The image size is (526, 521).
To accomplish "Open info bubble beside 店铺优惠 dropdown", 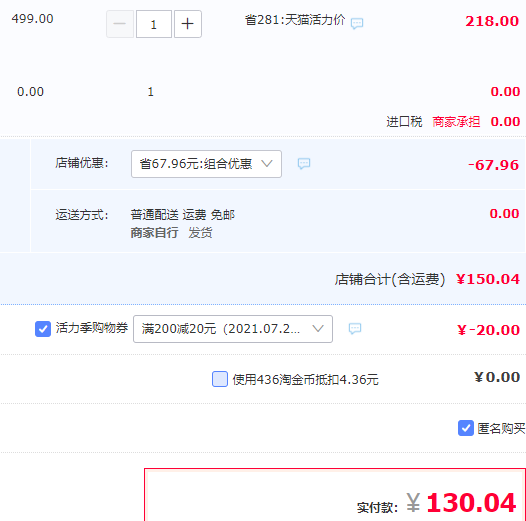I will click(x=304, y=164).
